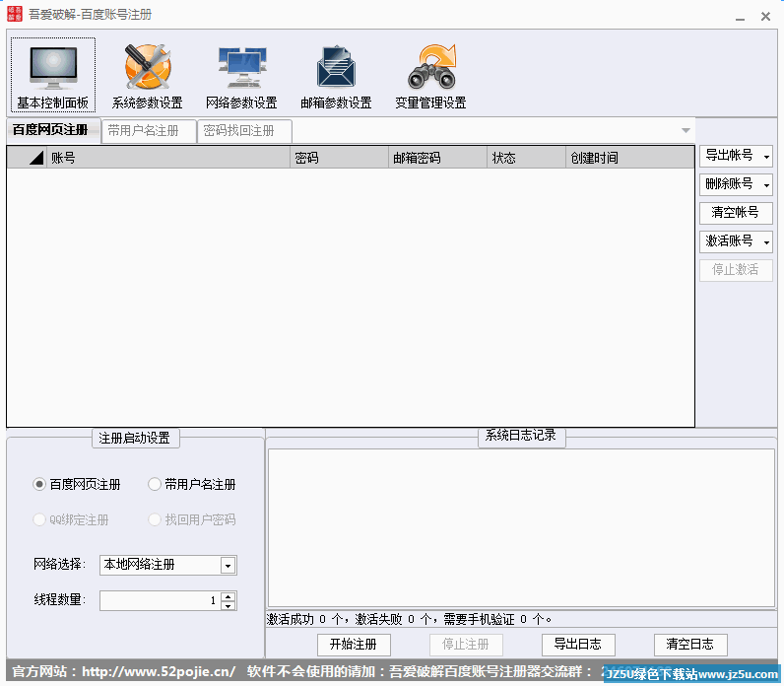Click 清空日志 button
This screenshot has width=784, height=686.
[690, 645]
